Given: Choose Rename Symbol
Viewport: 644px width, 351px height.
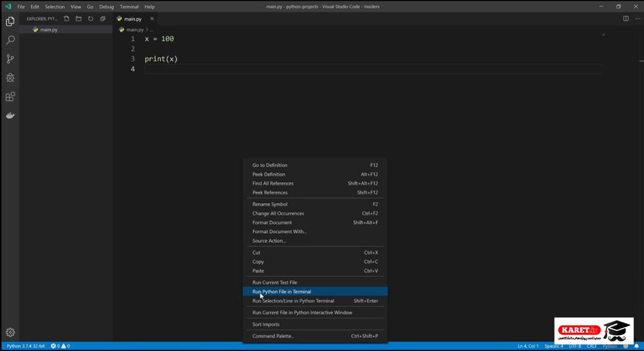Looking at the screenshot, I should [x=315, y=204].
